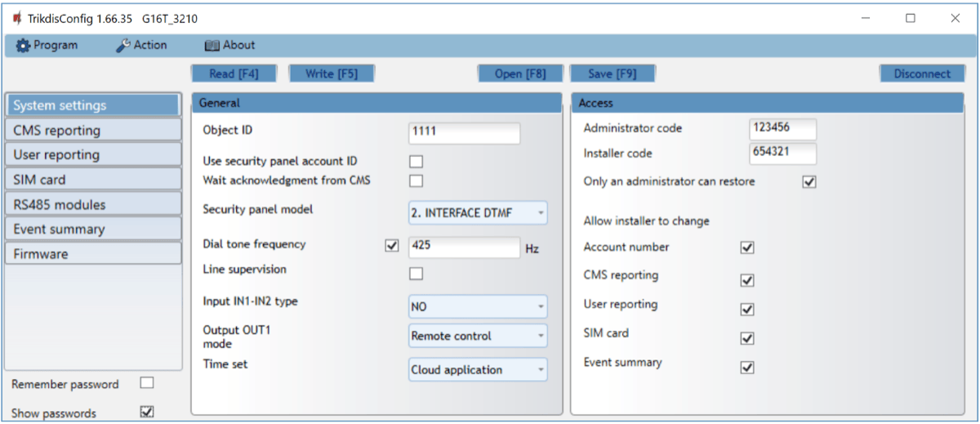Maximize the TrikdisConfig window

pyautogui.click(x=911, y=18)
